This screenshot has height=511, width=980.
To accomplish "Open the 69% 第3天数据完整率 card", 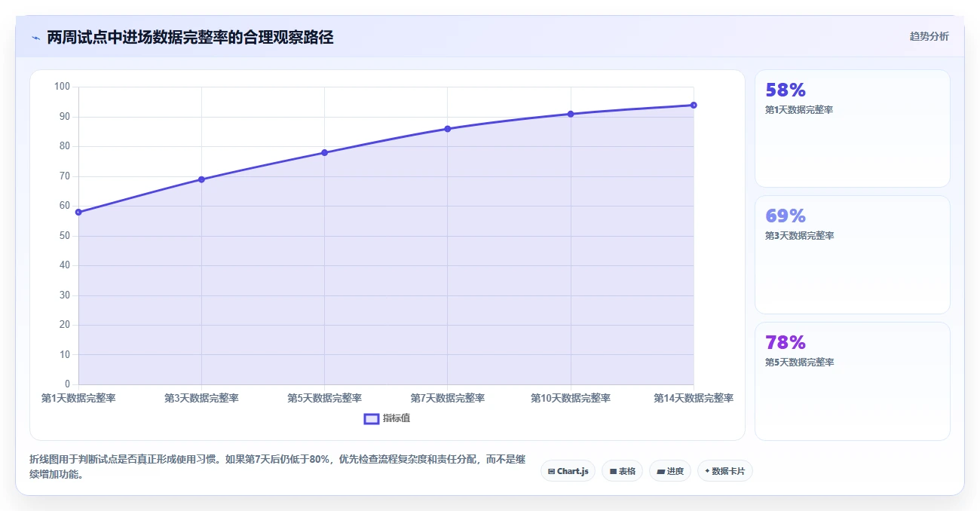I will click(852, 255).
